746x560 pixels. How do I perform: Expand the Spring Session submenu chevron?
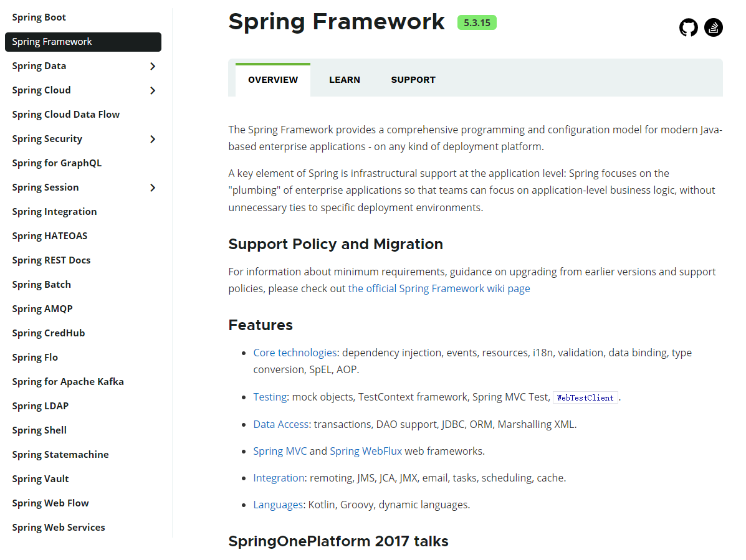(x=153, y=187)
